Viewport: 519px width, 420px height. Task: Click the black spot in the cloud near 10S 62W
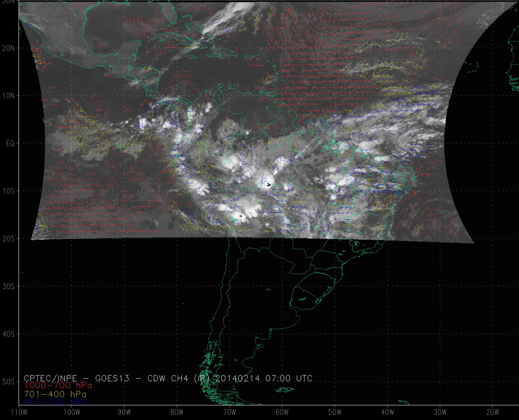269,185
